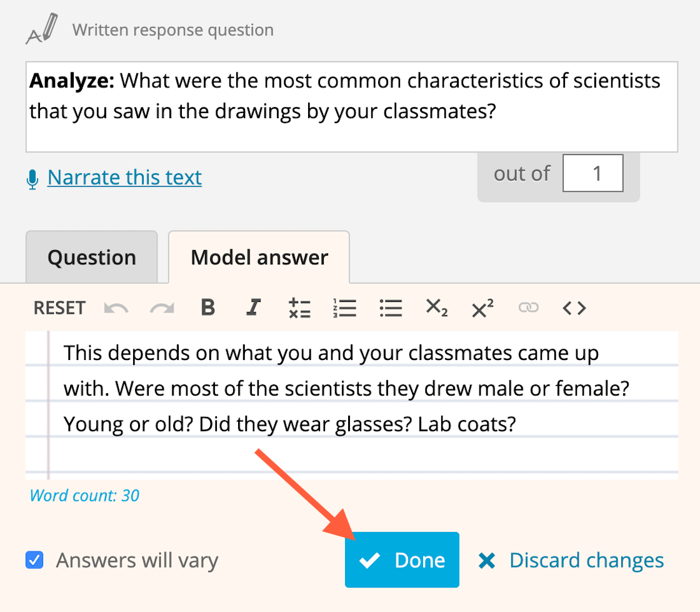The image size is (700, 612).
Task: Select the Model answer tab
Action: [259, 258]
